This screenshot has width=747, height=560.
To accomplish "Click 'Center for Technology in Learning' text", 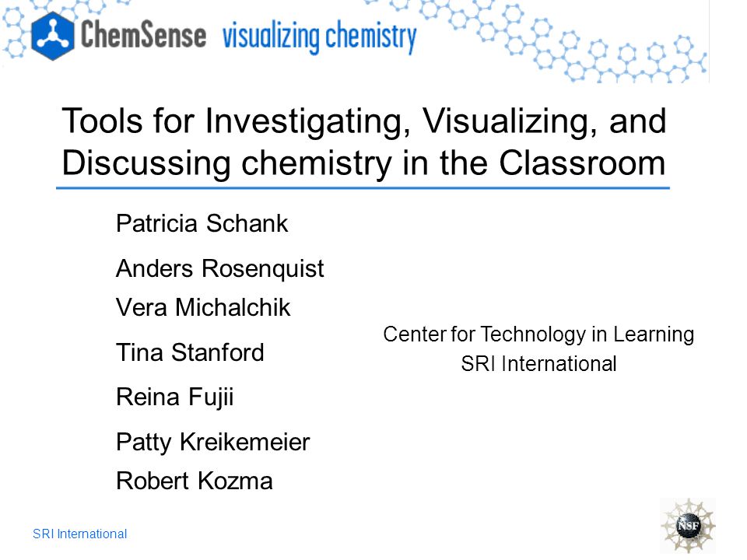I will pos(538,334).
